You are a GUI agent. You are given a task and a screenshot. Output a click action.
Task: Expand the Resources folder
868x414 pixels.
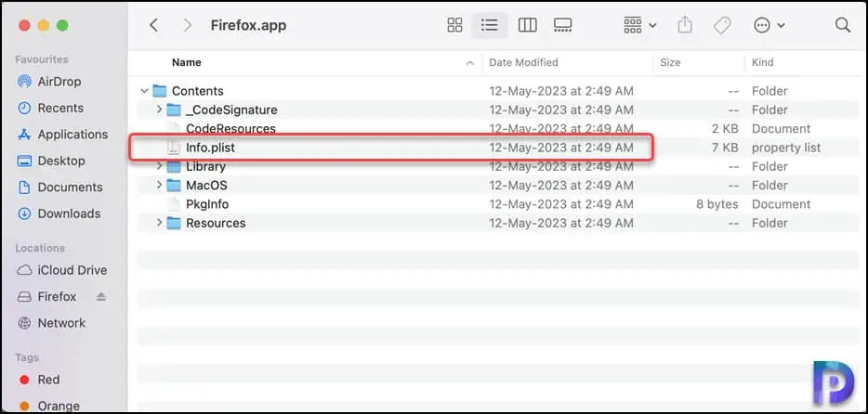pyautogui.click(x=160, y=224)
